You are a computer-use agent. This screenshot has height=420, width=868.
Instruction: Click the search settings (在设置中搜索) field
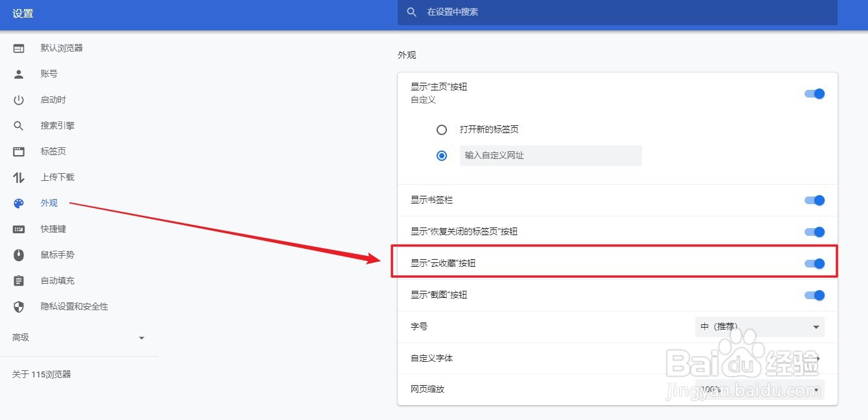tap(617, 12)
